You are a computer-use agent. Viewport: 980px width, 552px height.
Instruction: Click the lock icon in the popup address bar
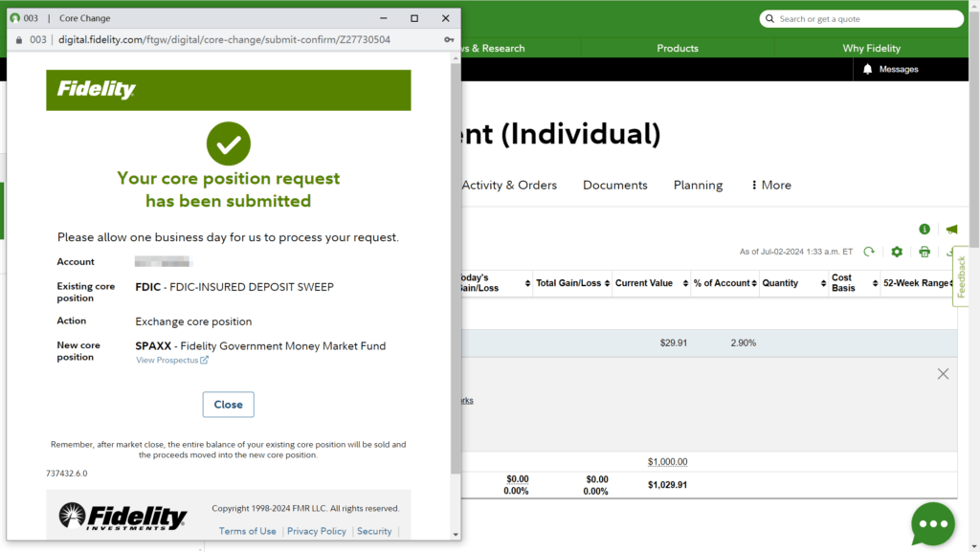pos(19,40)
